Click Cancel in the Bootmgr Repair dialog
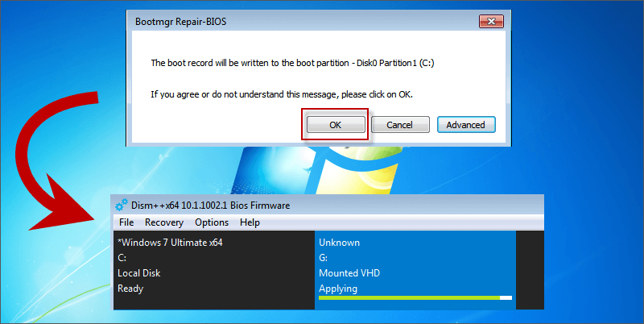This screenshot has width=644, height=324. click(x=400, y=125)
